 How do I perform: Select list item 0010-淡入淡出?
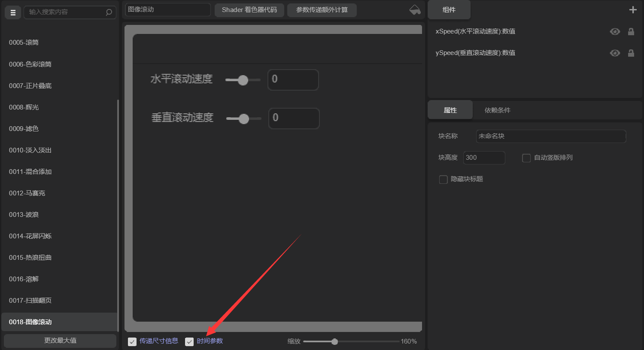pyautogui.click(x=59, y=150)
